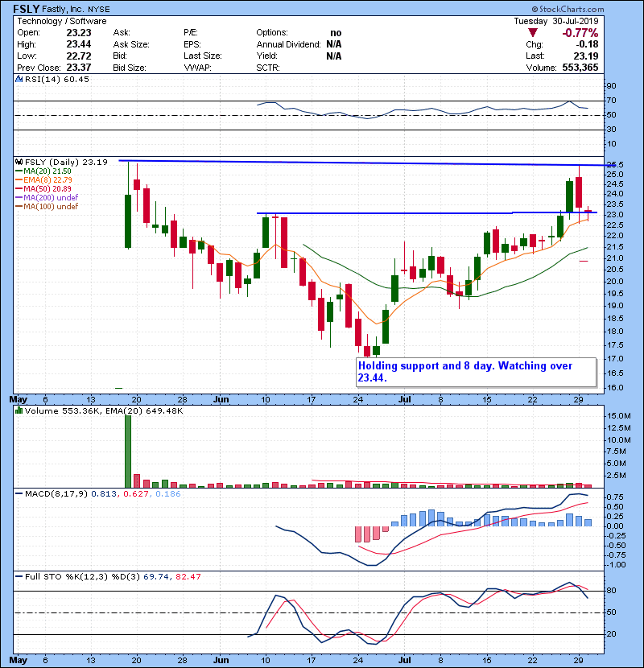Click the 'Holding support and 8 day' annotation box
Image resolution: width=644 pixels, height=668 pixels.
click(x=476, y=372)
